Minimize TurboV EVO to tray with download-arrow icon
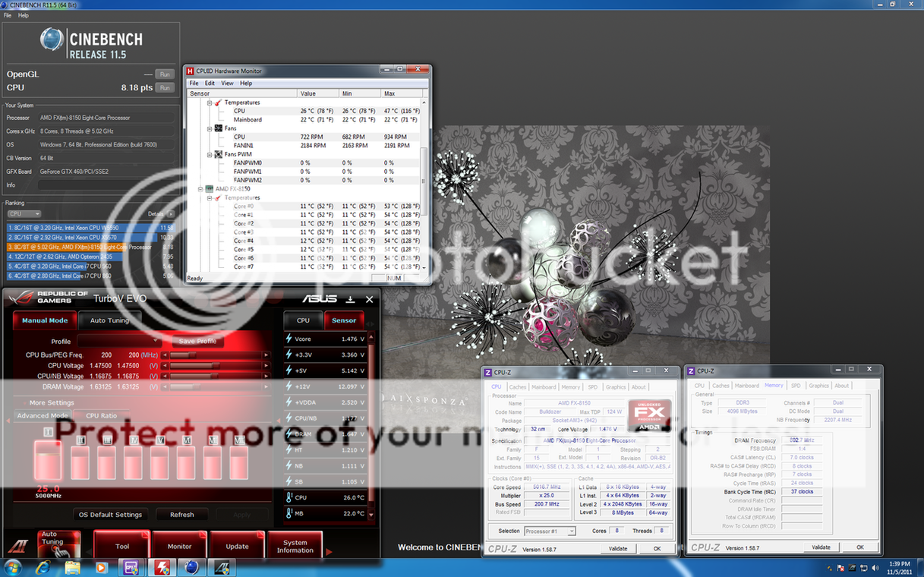Viewport: 924px width, 577px height. tap(351, 299)
